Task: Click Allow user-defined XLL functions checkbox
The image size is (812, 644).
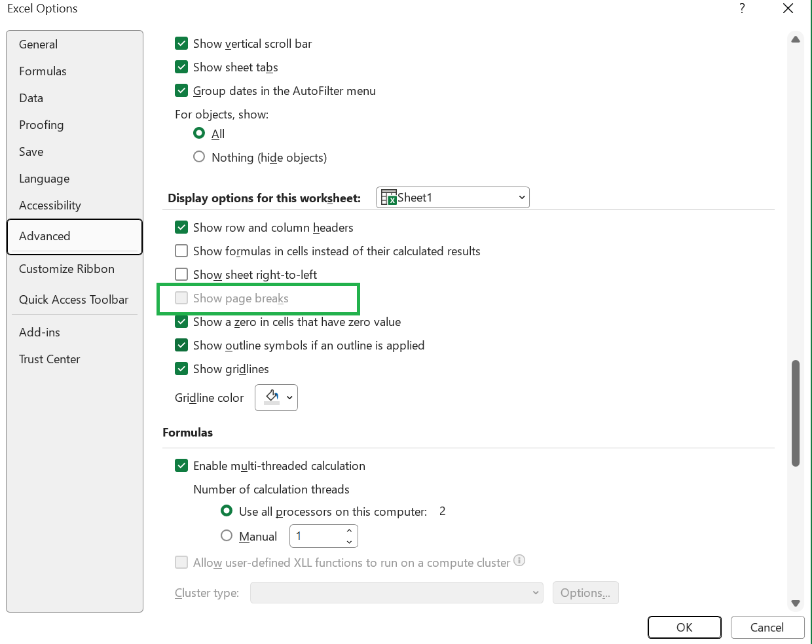Action: pyautogui.click(x=181, y=562)
